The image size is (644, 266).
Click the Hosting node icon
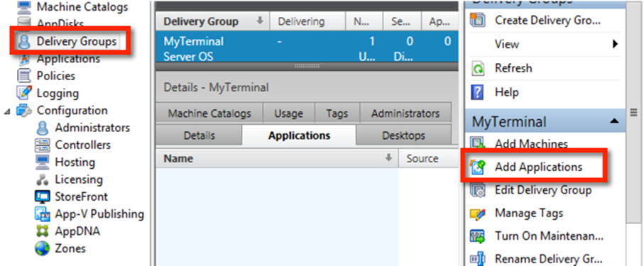pos(43,162)
